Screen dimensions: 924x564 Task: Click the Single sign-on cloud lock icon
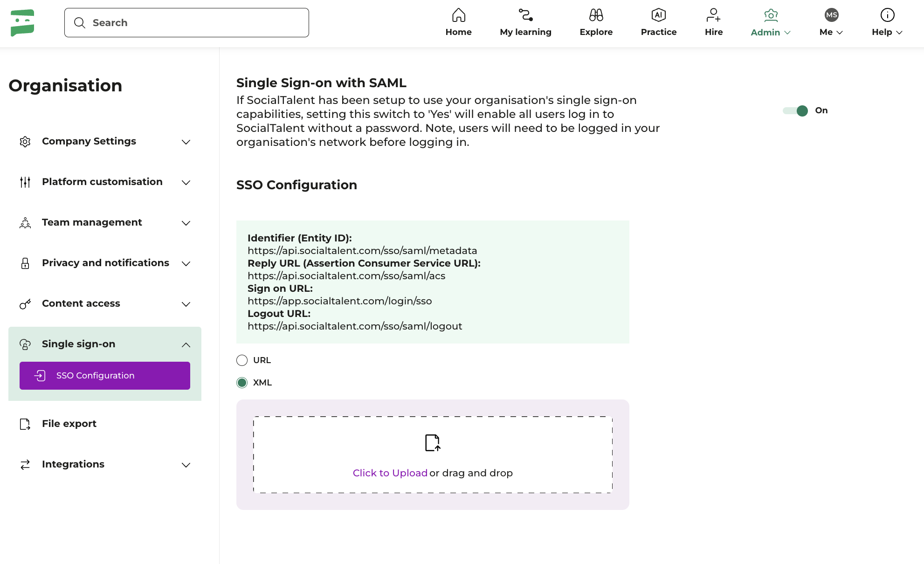[x=25, y=344]
